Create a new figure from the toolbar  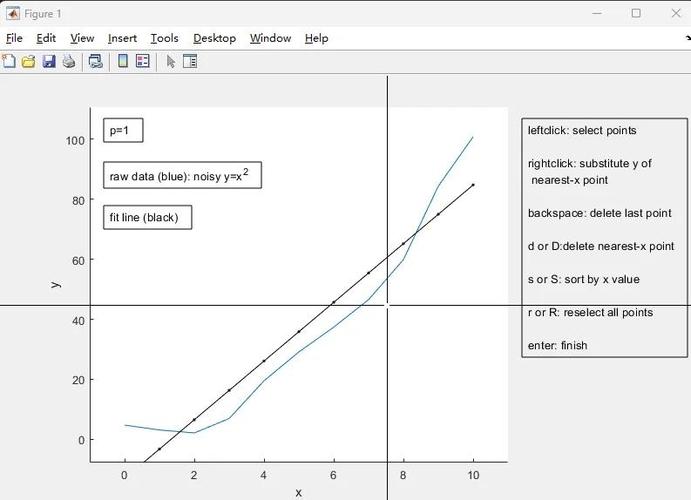click(9, 61)
